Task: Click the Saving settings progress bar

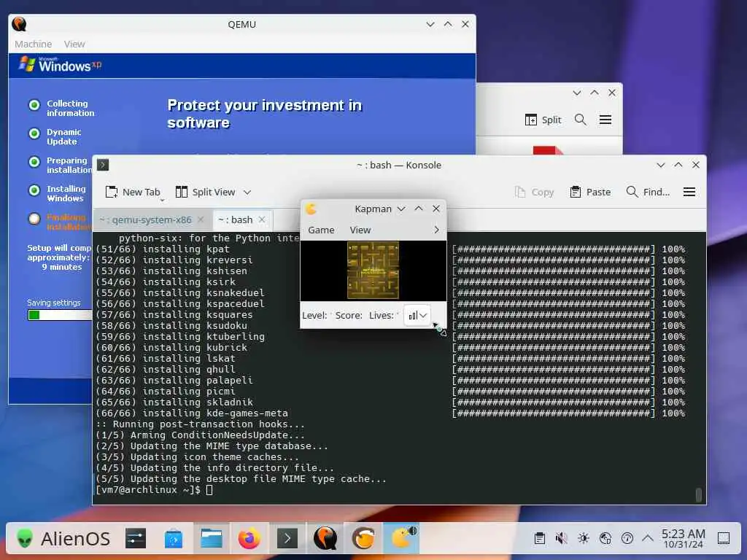Action: [x=60, y=315]
